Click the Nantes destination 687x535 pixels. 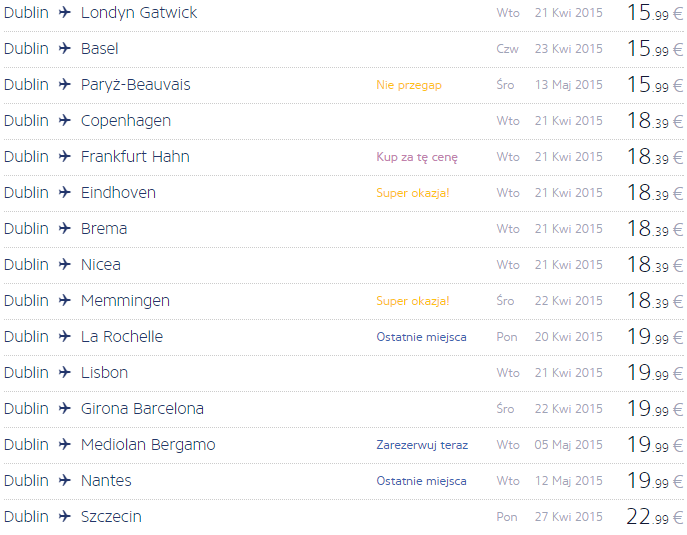pos(106,480)
